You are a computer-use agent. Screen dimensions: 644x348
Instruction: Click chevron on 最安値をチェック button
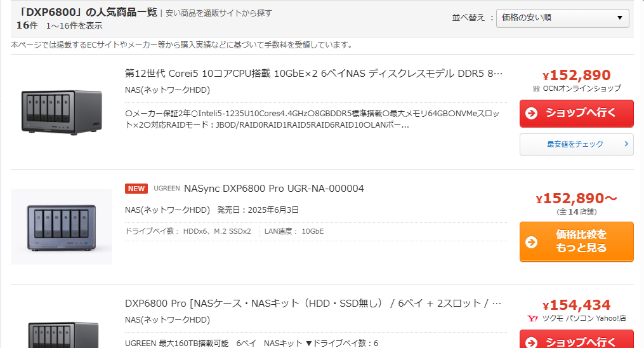[x=626, y=144]
